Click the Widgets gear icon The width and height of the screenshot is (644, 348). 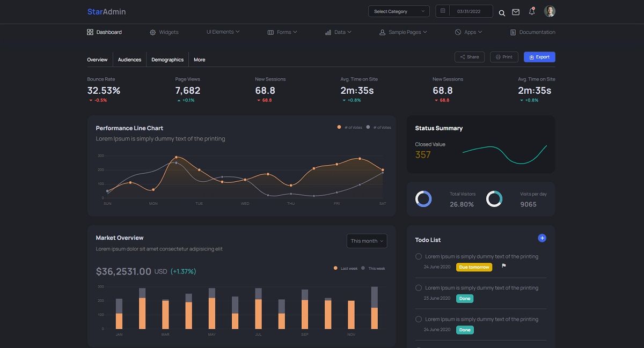(152, 32)
